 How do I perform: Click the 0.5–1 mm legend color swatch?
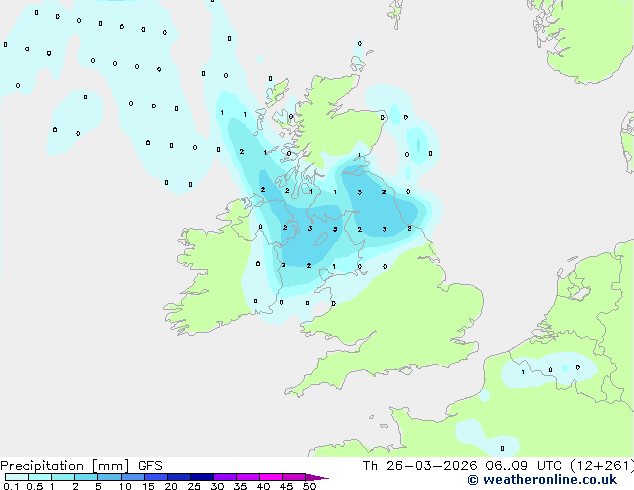click(x=40, y=477)
